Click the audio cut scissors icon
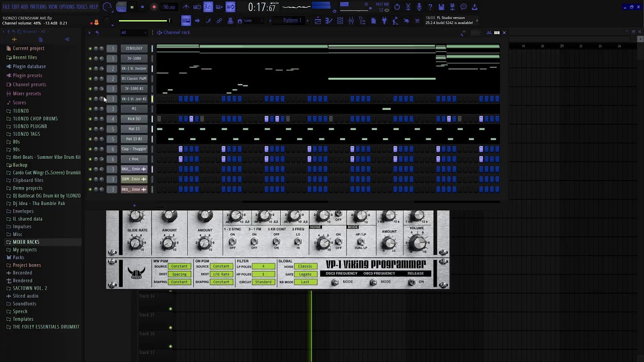The width and height of the screenshot is (644, 362). tap(408, 7)
